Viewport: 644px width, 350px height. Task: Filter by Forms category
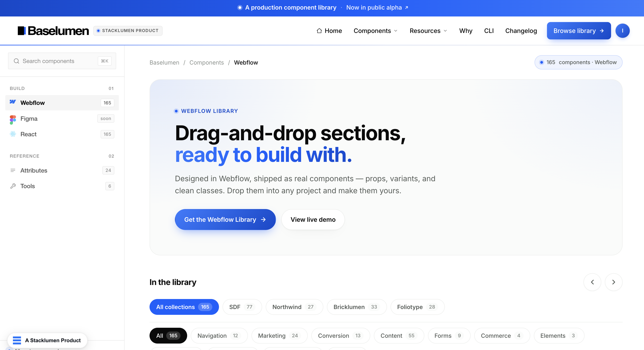[449, 336]
